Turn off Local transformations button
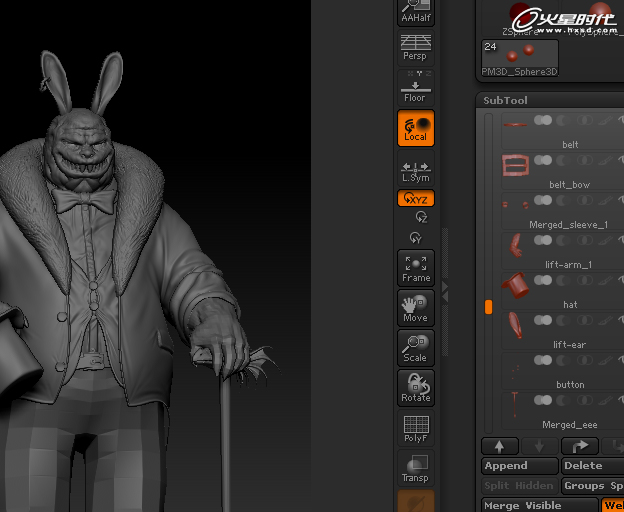 pyautogui.click(x=415, y=128)
